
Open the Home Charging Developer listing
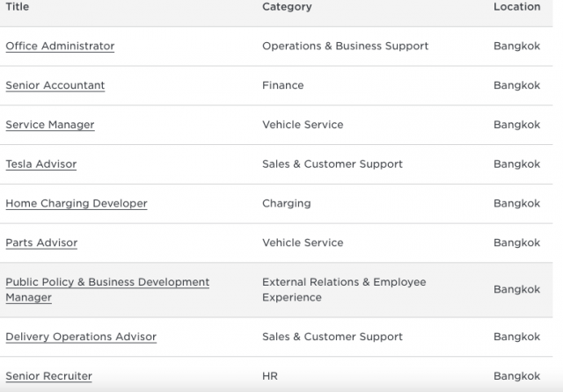(x=77, y=203)
